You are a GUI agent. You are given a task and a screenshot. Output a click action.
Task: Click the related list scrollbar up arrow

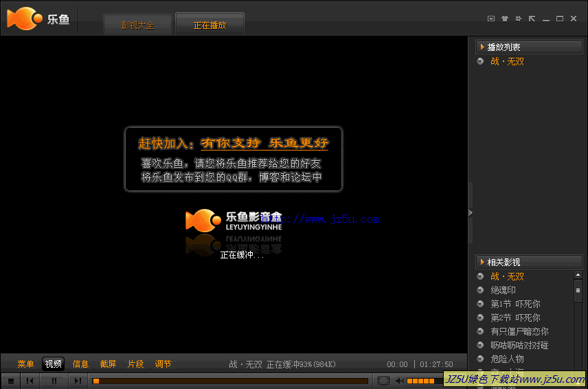point(578,275)
